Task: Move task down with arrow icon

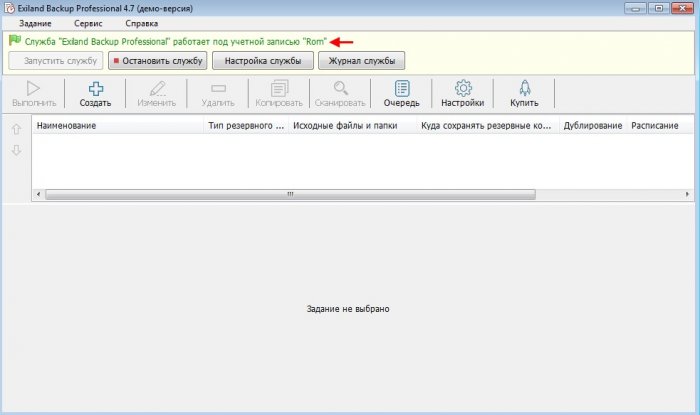Action: pos(15,151)
